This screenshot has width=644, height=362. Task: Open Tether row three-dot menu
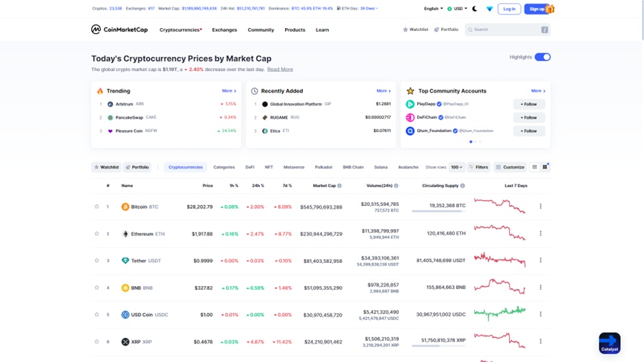pyautogui.click(x=541, y=260)
